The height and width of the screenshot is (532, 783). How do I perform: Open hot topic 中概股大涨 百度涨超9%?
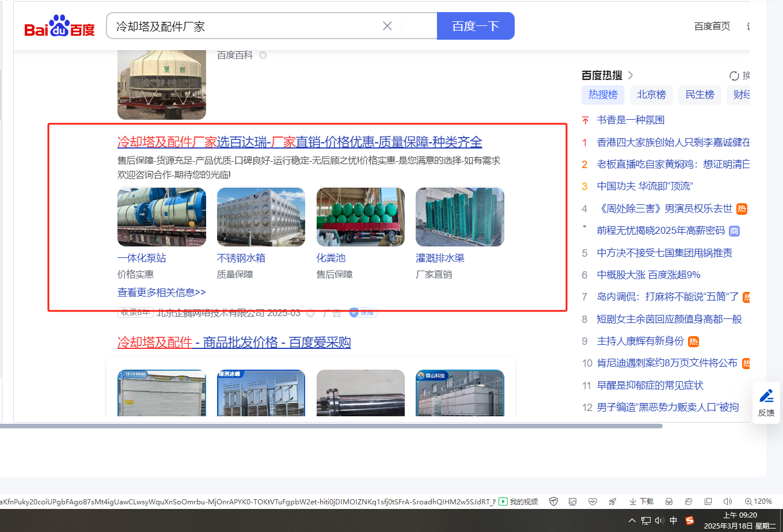(649, 275)
